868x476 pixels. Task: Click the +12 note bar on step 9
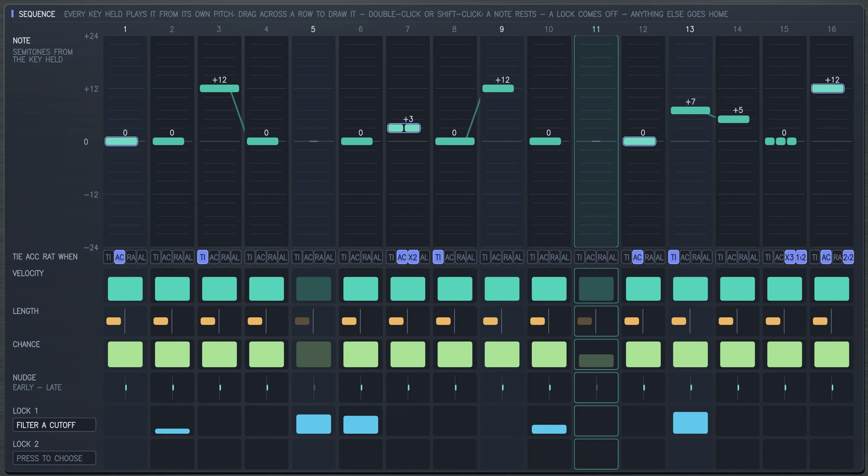coord(498,88)
